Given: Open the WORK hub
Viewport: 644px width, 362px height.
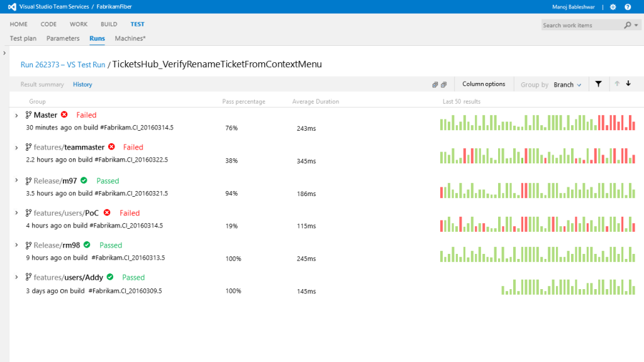Looking at the screenshot, I should pyautogui.click(x=79, y=25).
